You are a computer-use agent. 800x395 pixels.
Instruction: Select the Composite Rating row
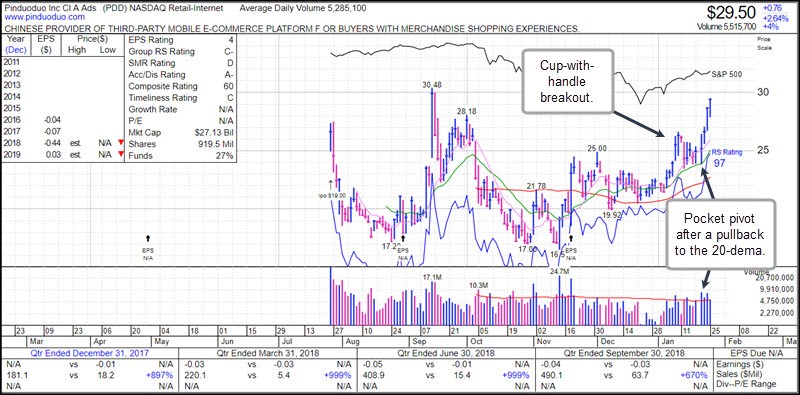tap(181, 86)
